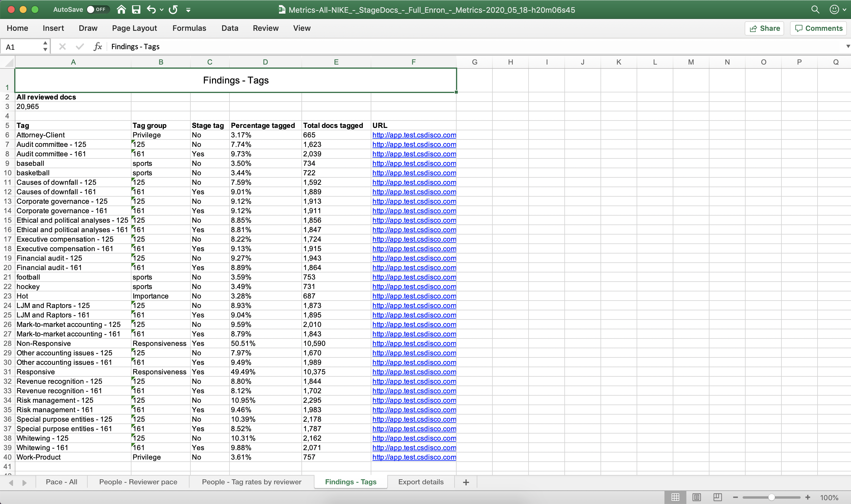Click the "Importance" tag group cell
Viewport: 851px width, 504px height.
tap(160, 296)
